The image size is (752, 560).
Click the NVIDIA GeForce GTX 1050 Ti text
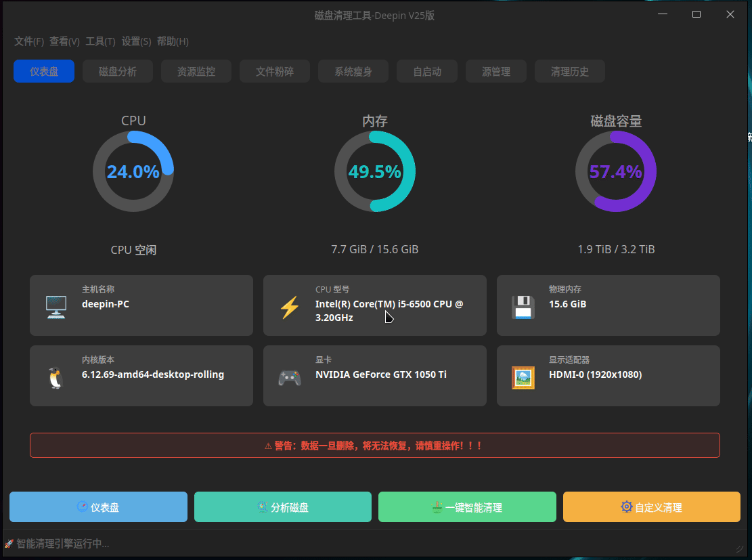coord(381,374)
